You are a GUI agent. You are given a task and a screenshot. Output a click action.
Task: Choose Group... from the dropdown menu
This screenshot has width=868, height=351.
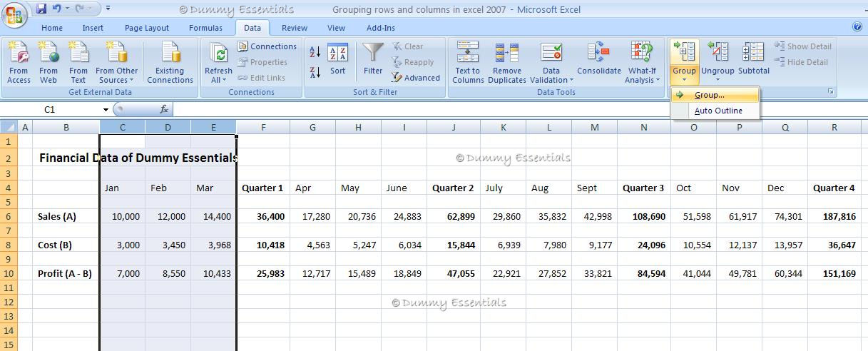tap(715, 95)
